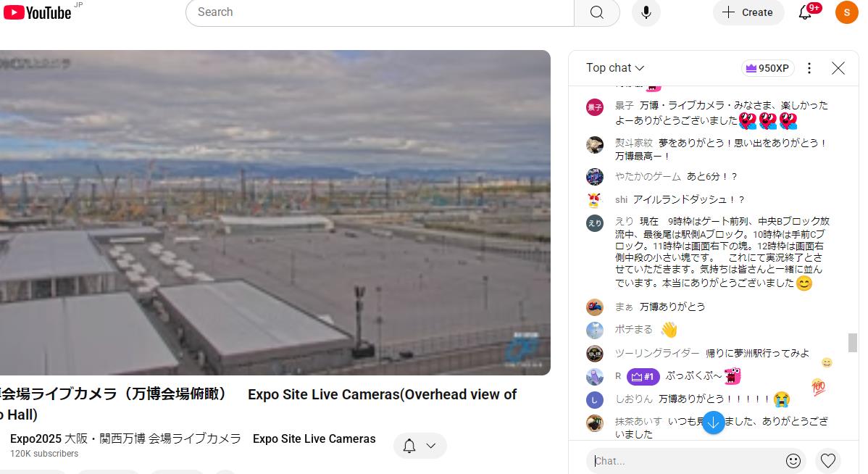The image size is (868, 474).
Task: Open chat options three-dot menu
Action: coord(809,68)
